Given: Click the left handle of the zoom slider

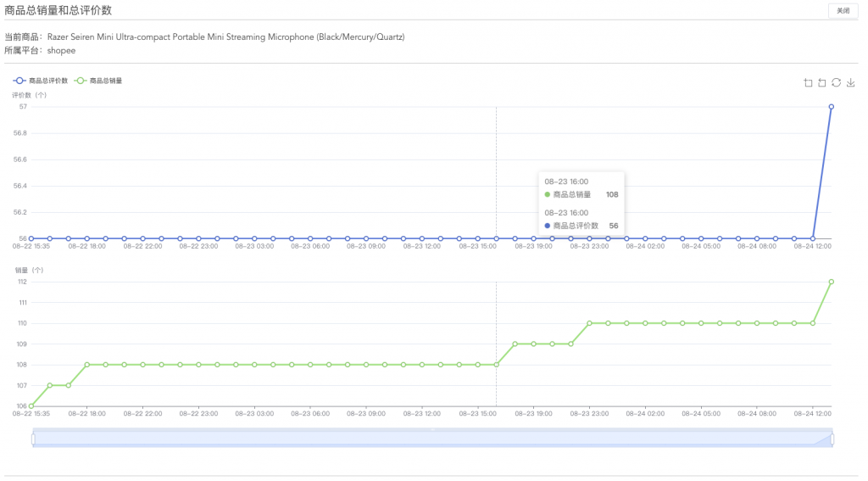Looking at the screenshot, I should [33, 439].
